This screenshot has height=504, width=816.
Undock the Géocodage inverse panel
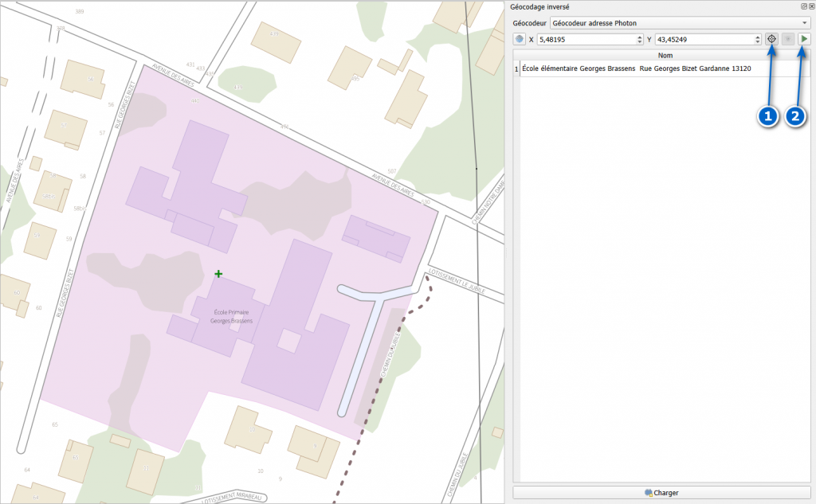(x=803, y=6)
